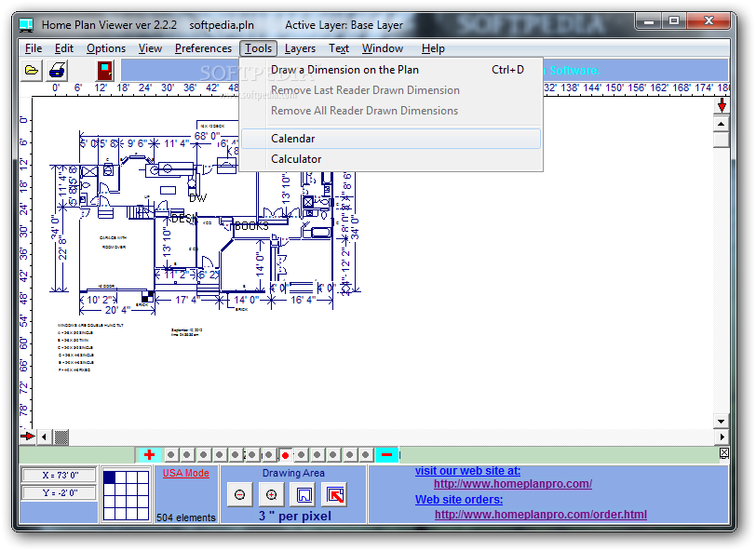Viewport: 756px width, 551px height.
Task: Open the Edit menu
Action: (63, 48)
